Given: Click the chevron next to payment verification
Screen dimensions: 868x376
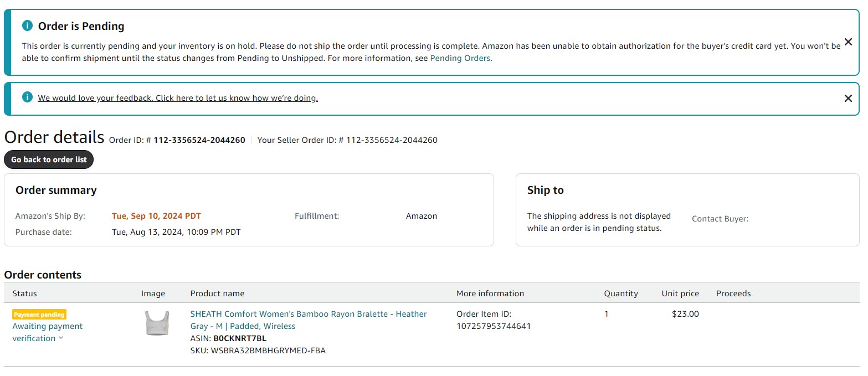Looking at the screenshot, I should coord(61,338).
